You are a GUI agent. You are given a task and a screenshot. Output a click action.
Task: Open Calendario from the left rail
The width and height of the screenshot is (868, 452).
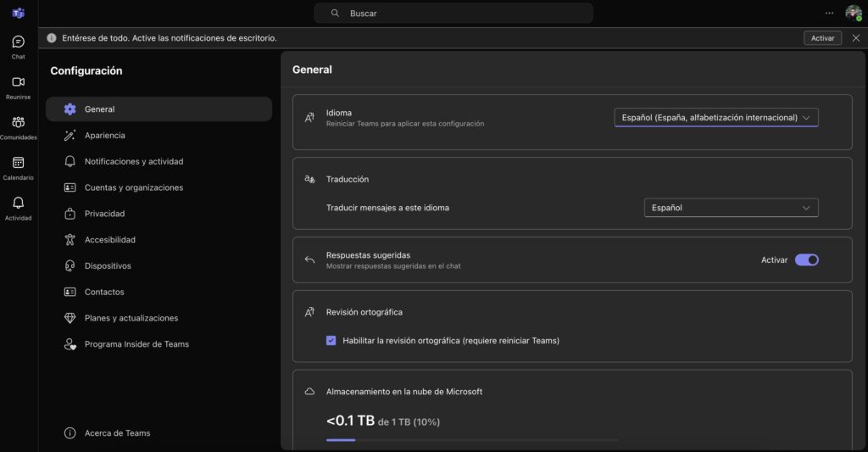[x=19, y=169]
